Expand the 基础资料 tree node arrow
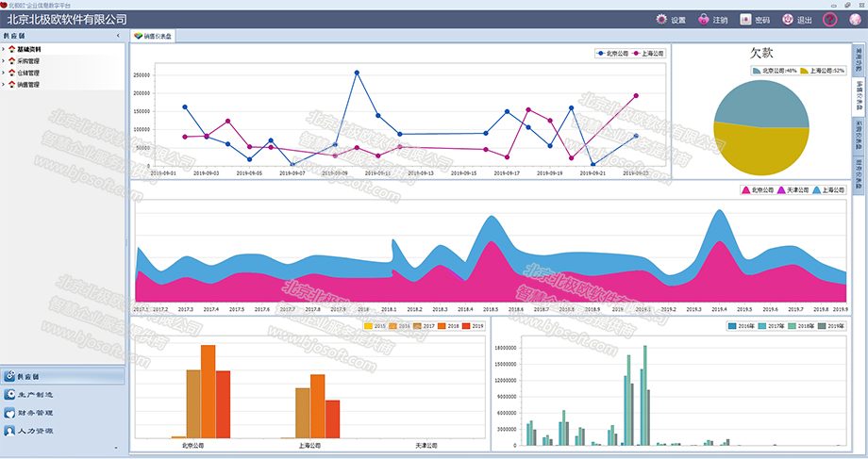The height and width of the screenshot is (459, 868). (x=4, y=49)
